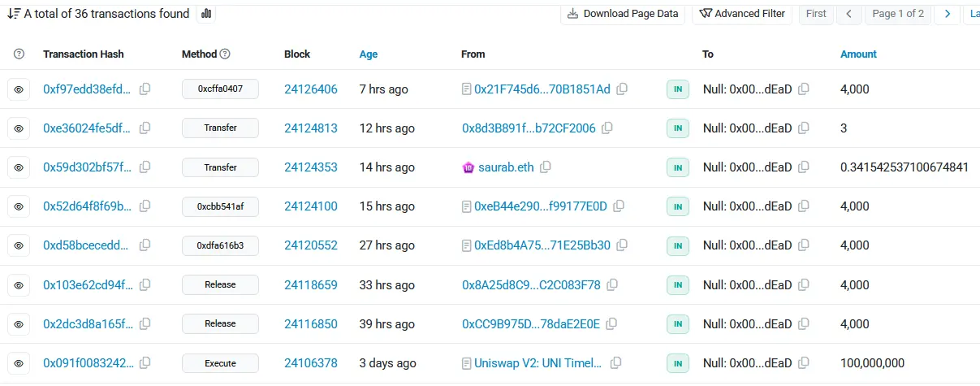The height and width of the screenshot is (386, 980).
Task: Switch Age column display format
Action: [369, 54]
